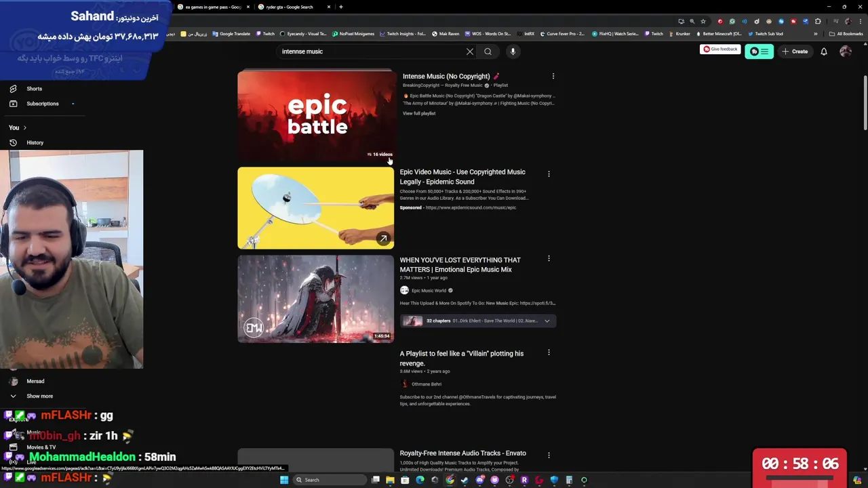The height and width of the screenshot is (488, 868).
Task: Open more options for Envato ad
Action: click(549, 455)
